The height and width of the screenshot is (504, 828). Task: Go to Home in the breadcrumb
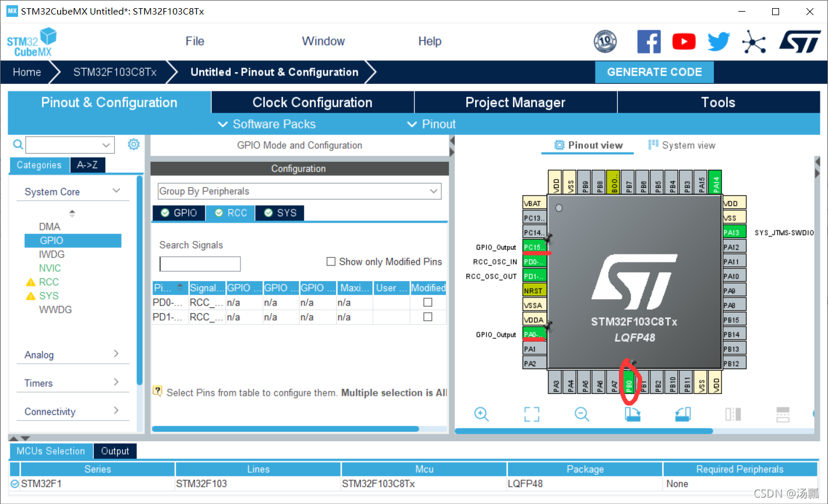(x=27, y=72)
